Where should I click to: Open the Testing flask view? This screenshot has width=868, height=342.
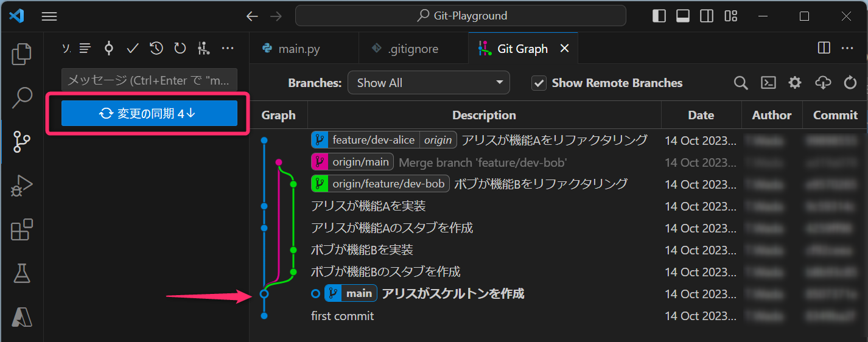pos(21,273)
